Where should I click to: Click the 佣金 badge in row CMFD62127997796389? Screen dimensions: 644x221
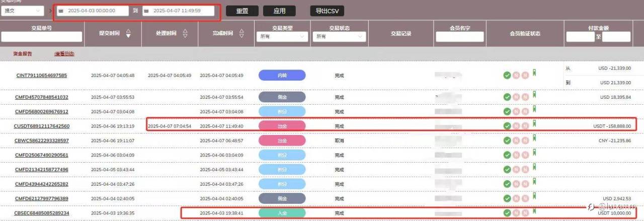click(282, 199)
